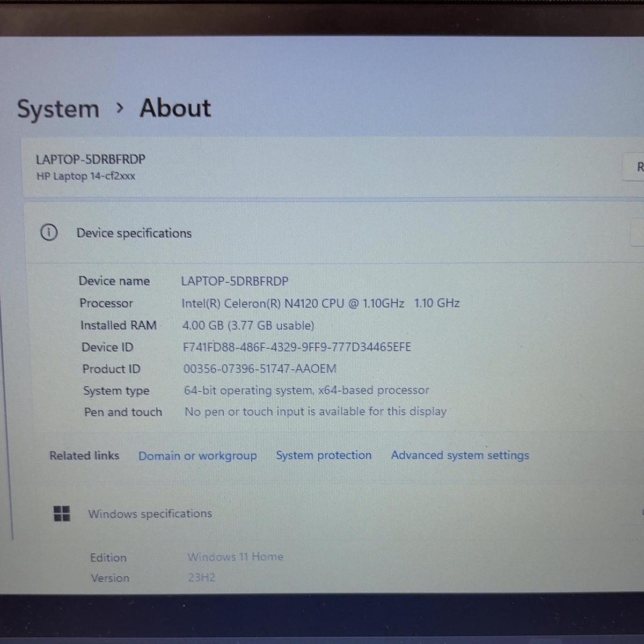The image size is (644, 644).
Task: Click the LAPTOP-5DRBFRDP name in header card
Action: [90, 159]
